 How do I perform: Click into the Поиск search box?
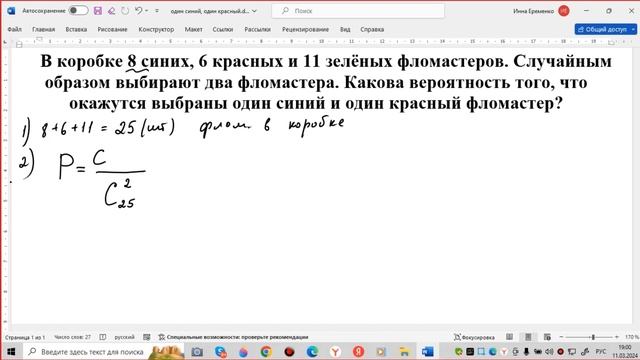tap(358, 11)
